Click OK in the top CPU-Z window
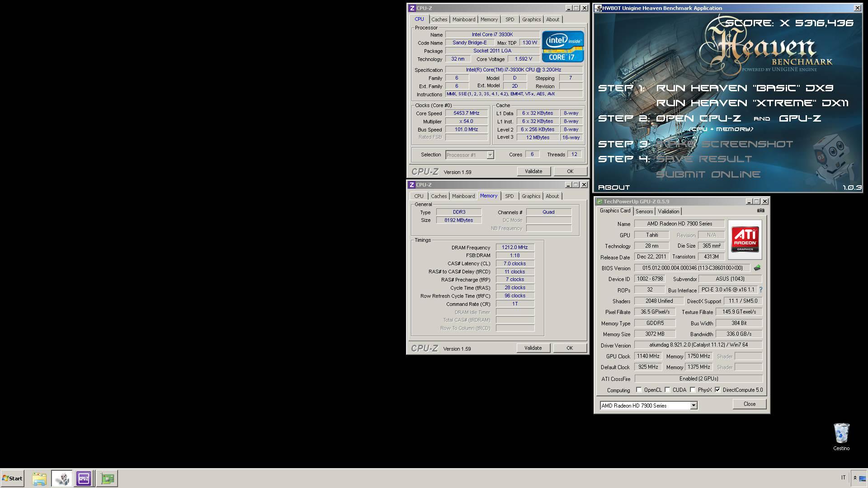The image size is (868, 488). tap(570, 171)
